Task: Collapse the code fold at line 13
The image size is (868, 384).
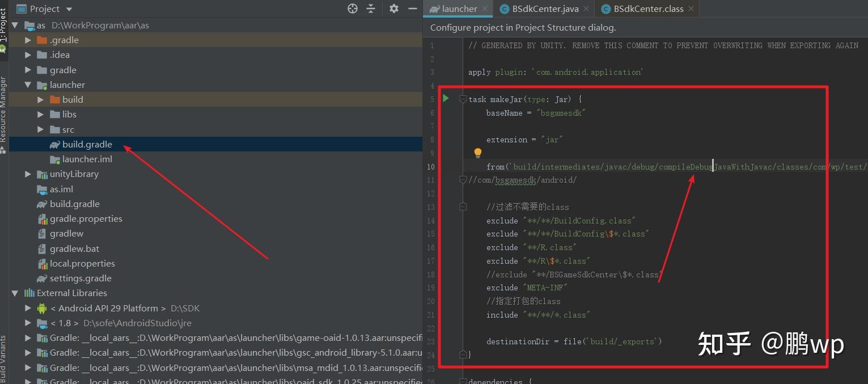Action: 463,206
